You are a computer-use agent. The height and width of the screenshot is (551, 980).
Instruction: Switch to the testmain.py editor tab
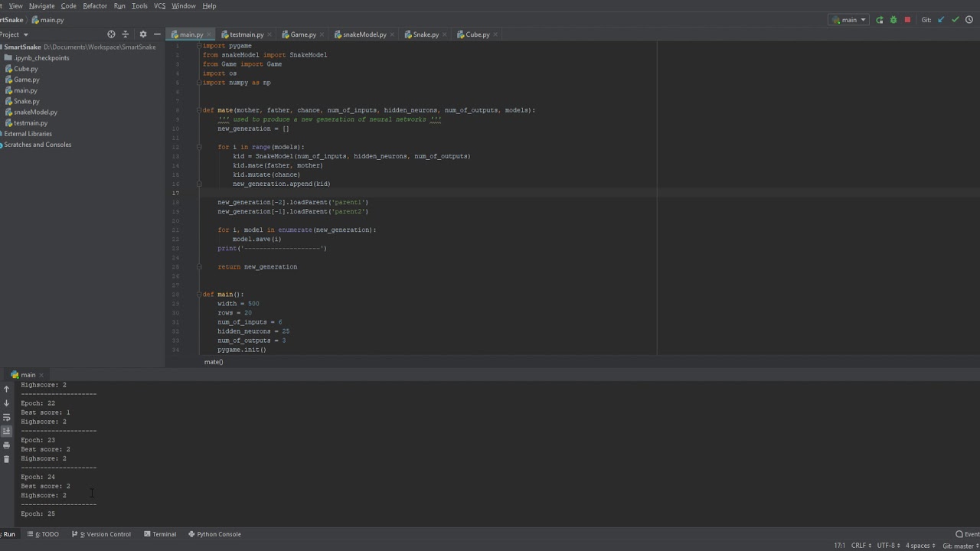click(x=247, y=34)
